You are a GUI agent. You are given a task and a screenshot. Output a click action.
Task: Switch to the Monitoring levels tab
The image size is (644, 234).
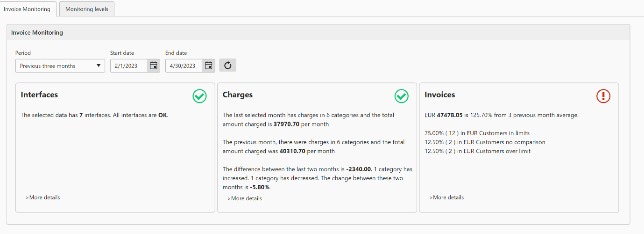click(86, 9)
